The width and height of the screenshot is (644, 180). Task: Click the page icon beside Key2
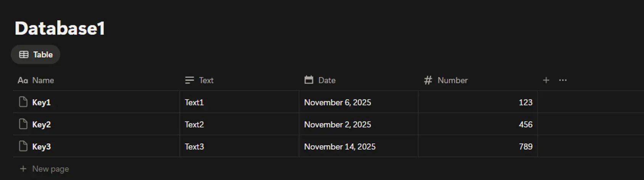click(x=23, y=124)
